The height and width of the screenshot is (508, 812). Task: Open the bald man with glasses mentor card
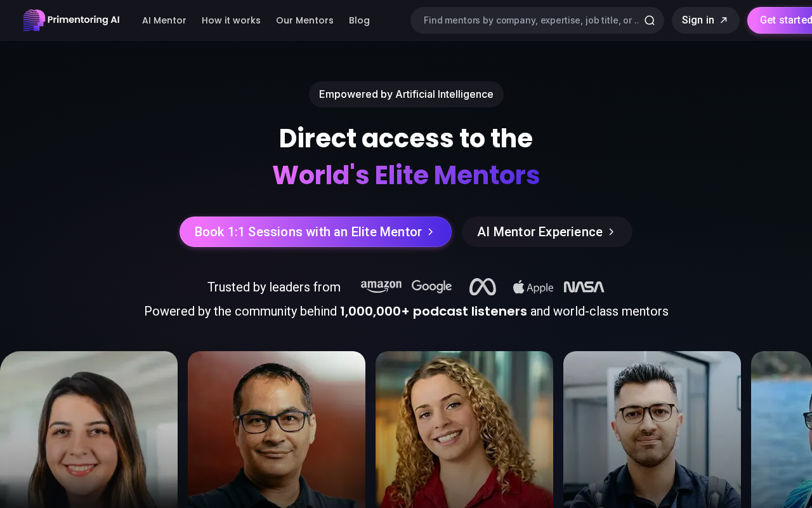(277, 429)
